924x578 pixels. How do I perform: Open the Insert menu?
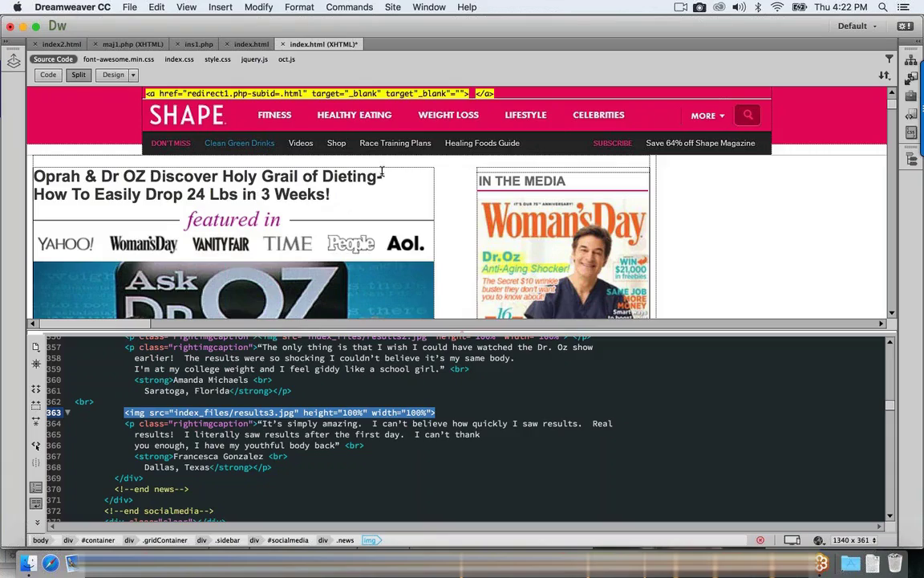coord(221,7)
